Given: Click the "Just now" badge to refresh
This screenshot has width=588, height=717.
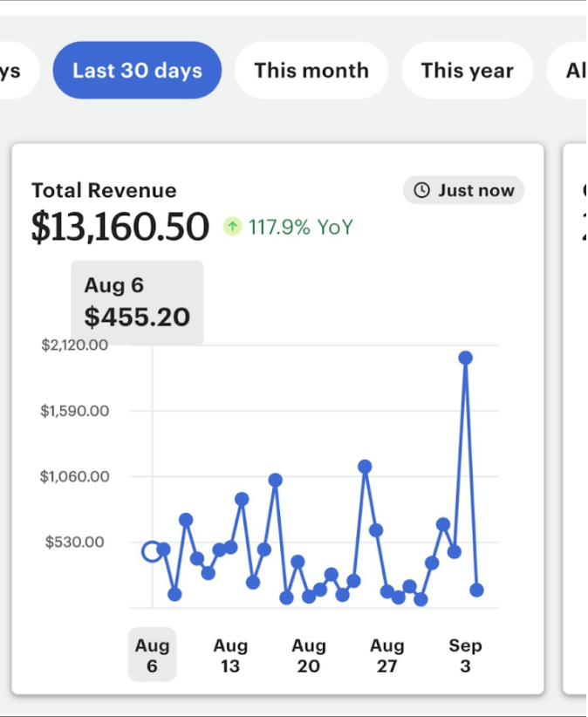Looking at the screenshot, I should coord(463,190).
